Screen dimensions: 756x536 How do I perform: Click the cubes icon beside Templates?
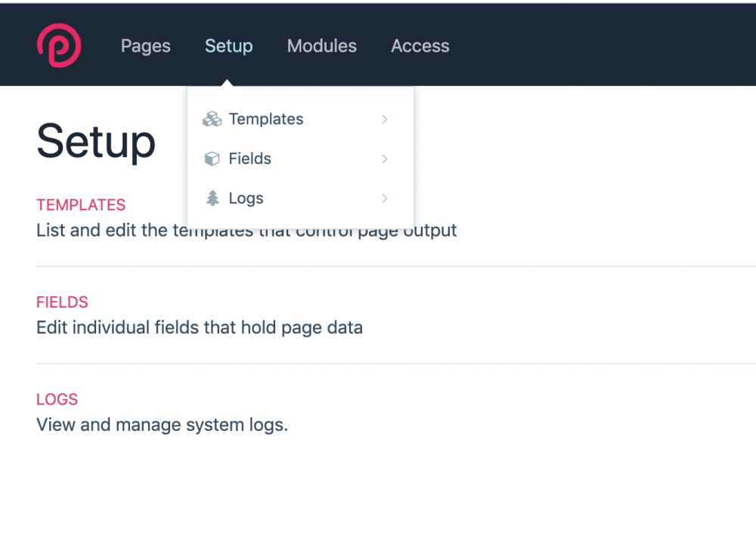(212, 119)
